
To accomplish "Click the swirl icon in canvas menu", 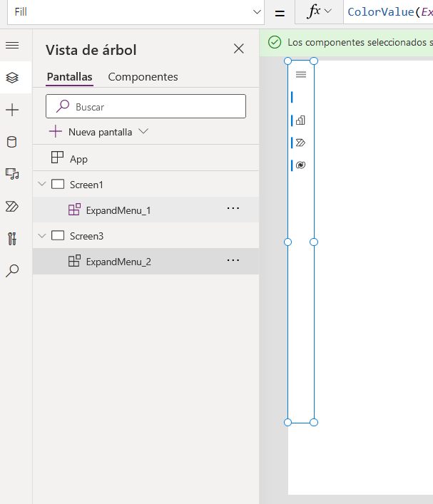I will coord(300,165).
